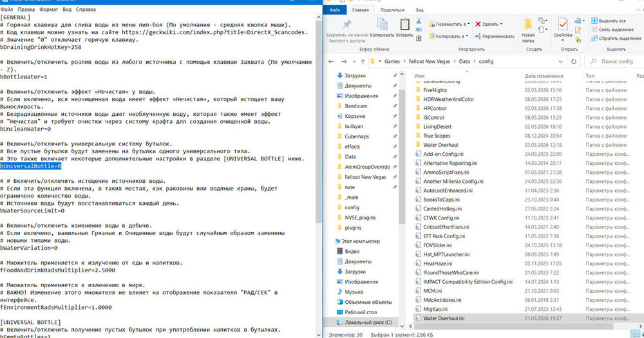The width and height of the screenshot is (644, 338).
Task: Go up one folder level with the arrow
Action: [x=363, y=62]
